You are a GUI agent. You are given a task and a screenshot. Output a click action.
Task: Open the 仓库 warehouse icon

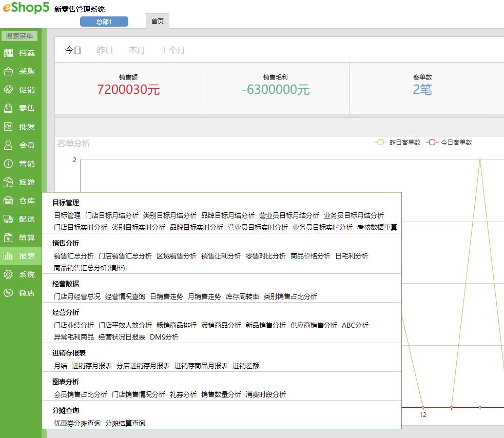pyautogui.click(x=8, y=201)
